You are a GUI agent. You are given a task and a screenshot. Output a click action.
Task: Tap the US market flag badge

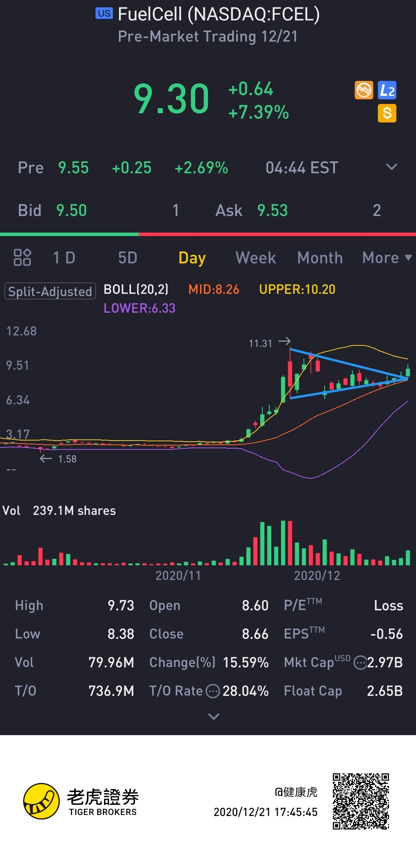click(104, 13)
